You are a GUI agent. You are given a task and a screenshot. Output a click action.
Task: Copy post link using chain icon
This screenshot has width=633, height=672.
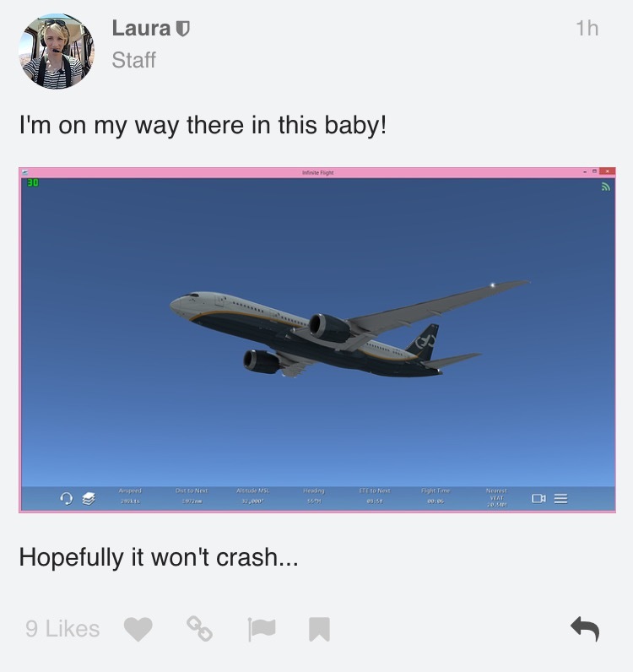click(199, 629)
